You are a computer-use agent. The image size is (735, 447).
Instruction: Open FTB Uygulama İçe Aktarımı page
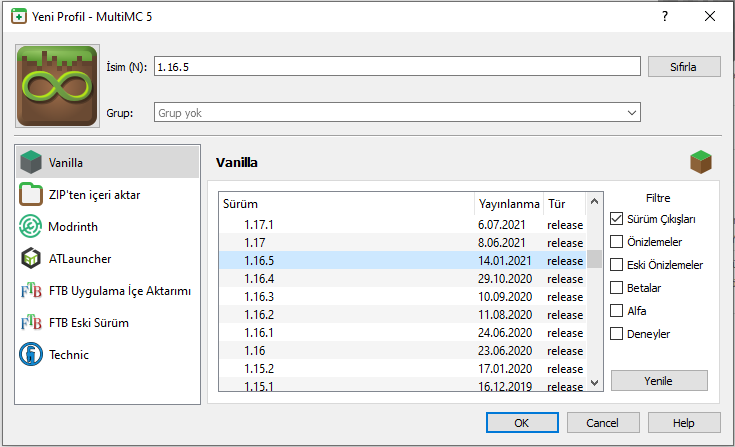tap(108, 291)
